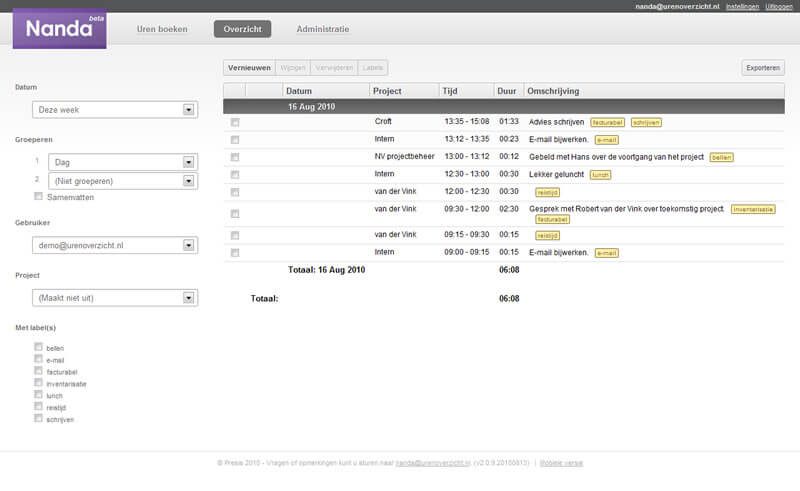Image resolution: width=800 pixels, height=491 pixels.
Task: Click the Wijzigen toolbar button
Action: click(x=293, y=67)
